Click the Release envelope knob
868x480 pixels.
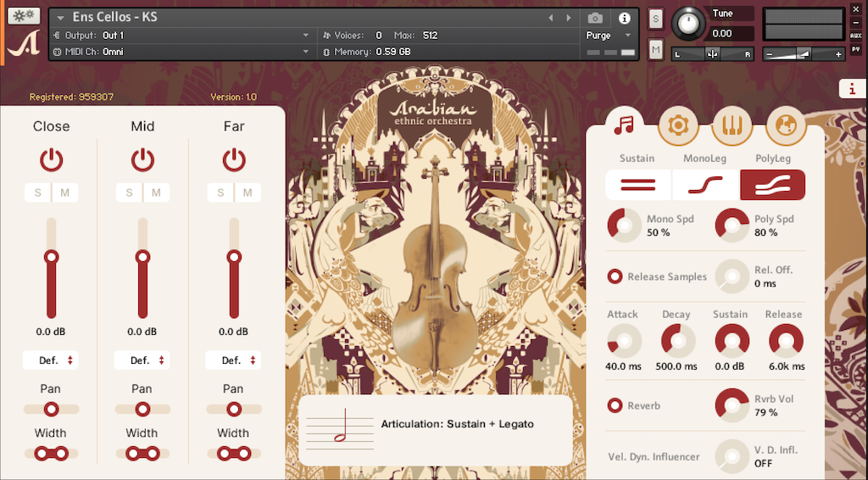click(786, 340)
